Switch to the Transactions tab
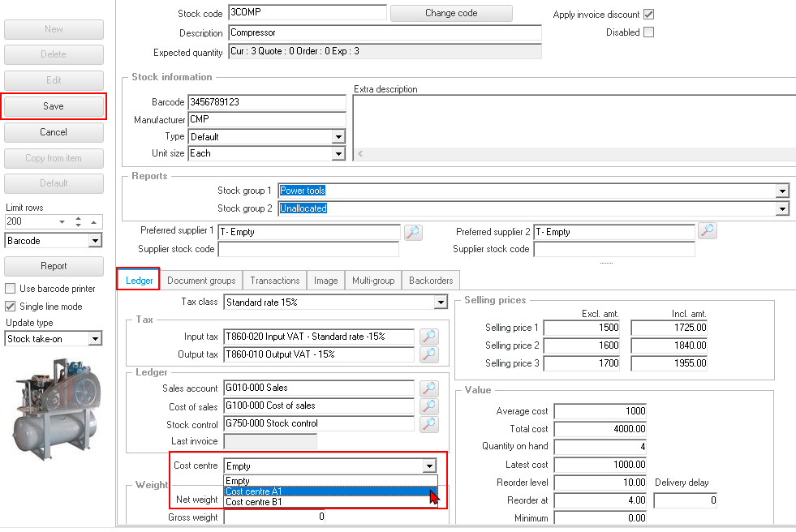The image size is (796, 532). 274,281
